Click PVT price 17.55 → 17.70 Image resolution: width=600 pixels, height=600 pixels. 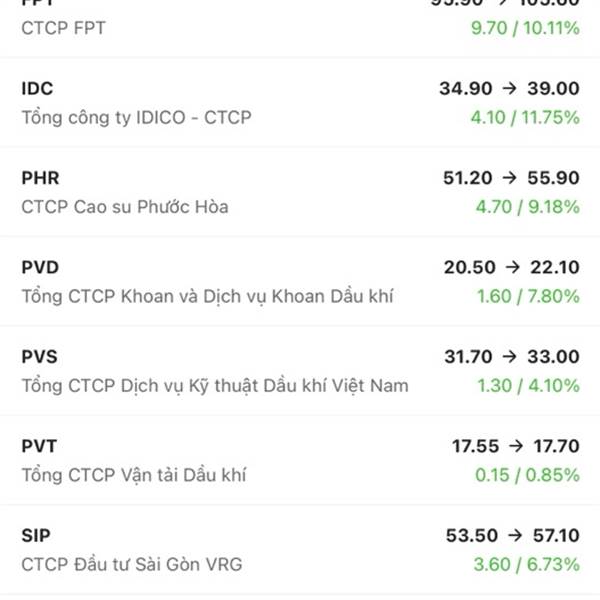[x=515, y=446]
